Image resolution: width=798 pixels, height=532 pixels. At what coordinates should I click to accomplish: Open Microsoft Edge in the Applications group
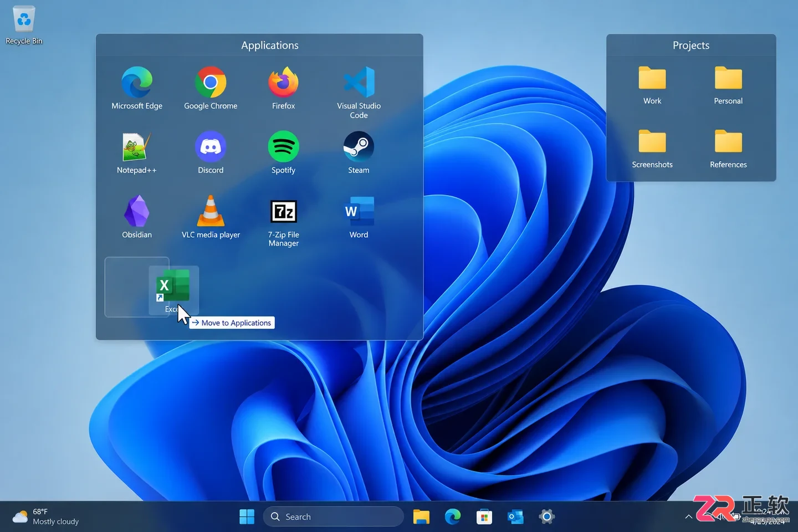137,83
